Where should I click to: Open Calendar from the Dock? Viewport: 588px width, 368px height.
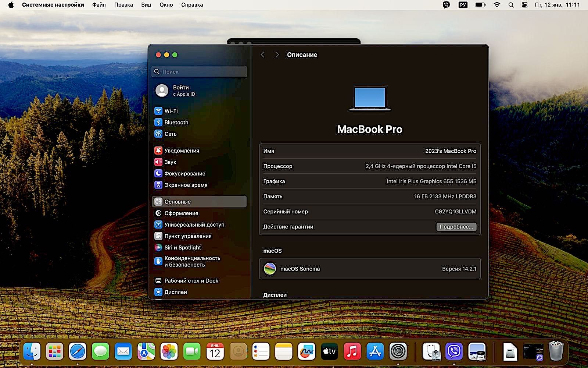tap(215, 352)
